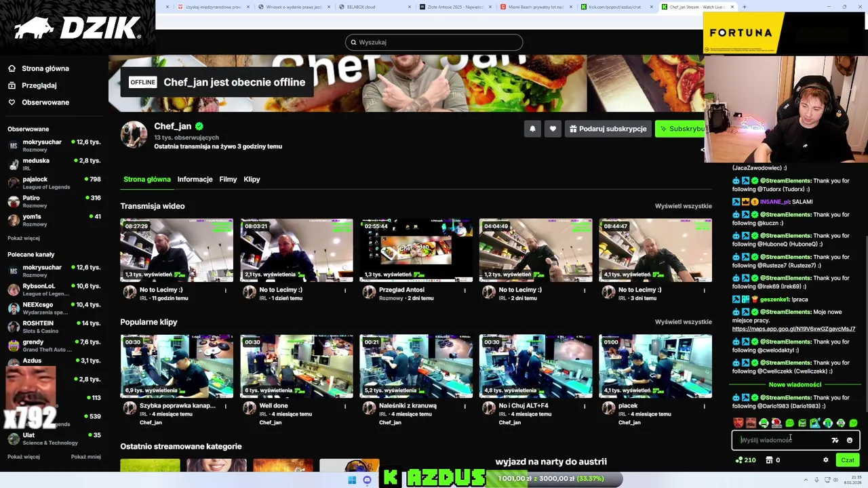
Task: Click the donation goal progress bar 1001,00 zł
Action: (555, 479)
